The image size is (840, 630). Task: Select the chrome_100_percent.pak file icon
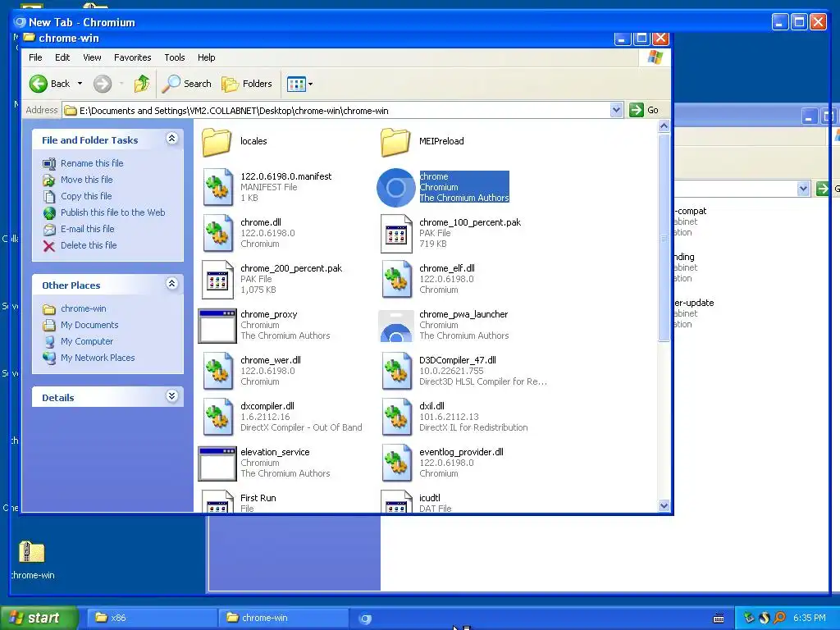(396, 234)
